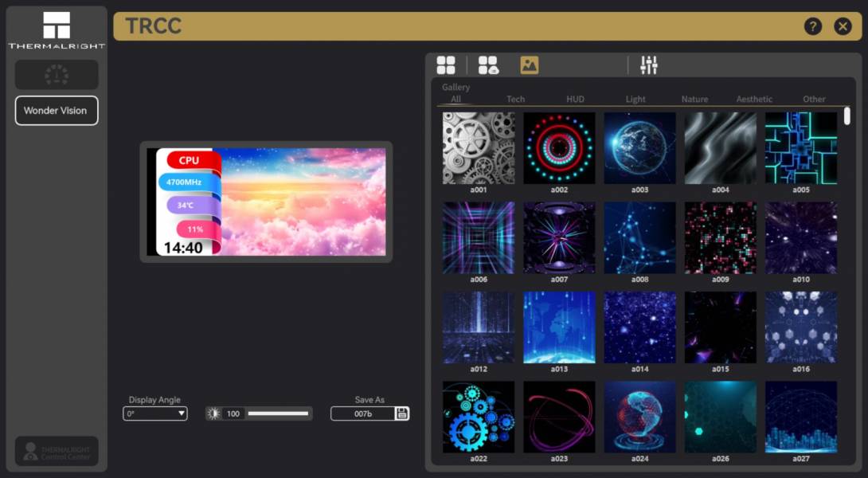Select the Wonder Vision device button
The width and height of the screenshot is (868, 478).
point(57,111)
